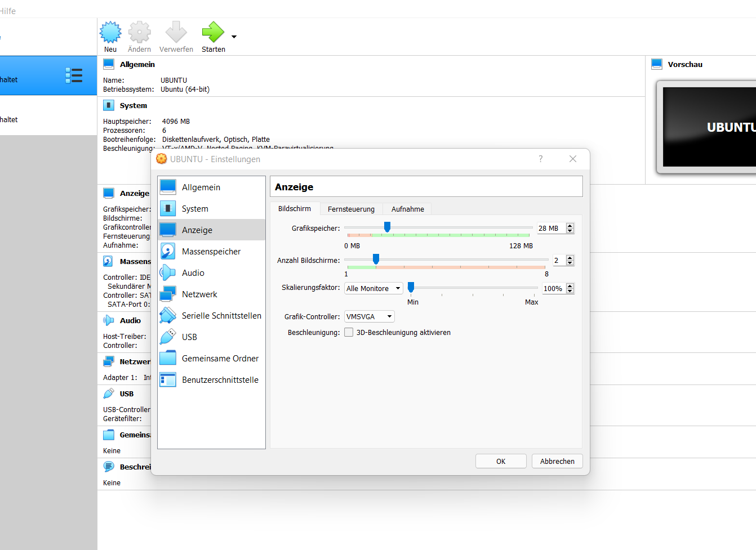
Task: Click the Vorschau heading text
Action: pos(685,64)
